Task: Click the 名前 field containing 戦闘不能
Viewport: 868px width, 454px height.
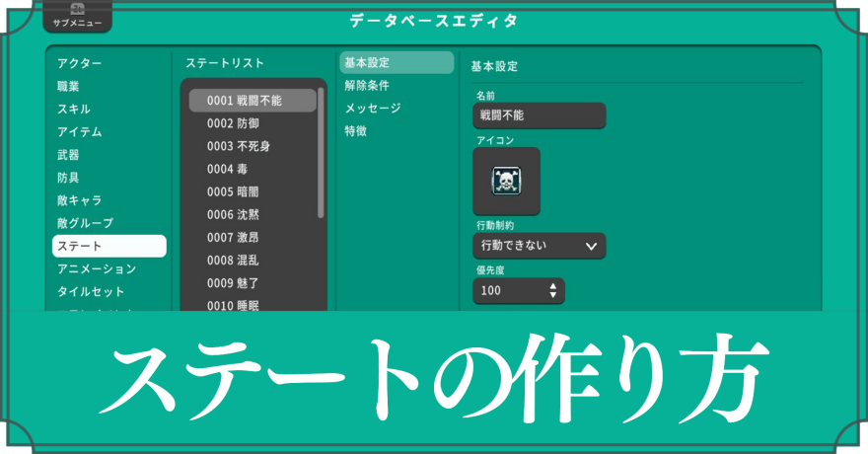Action: click(x=540, y=115)
